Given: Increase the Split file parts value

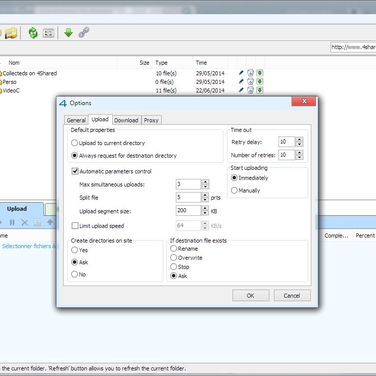Looking at the screenshot, I should pyautogui.click(x=205, y=195).
